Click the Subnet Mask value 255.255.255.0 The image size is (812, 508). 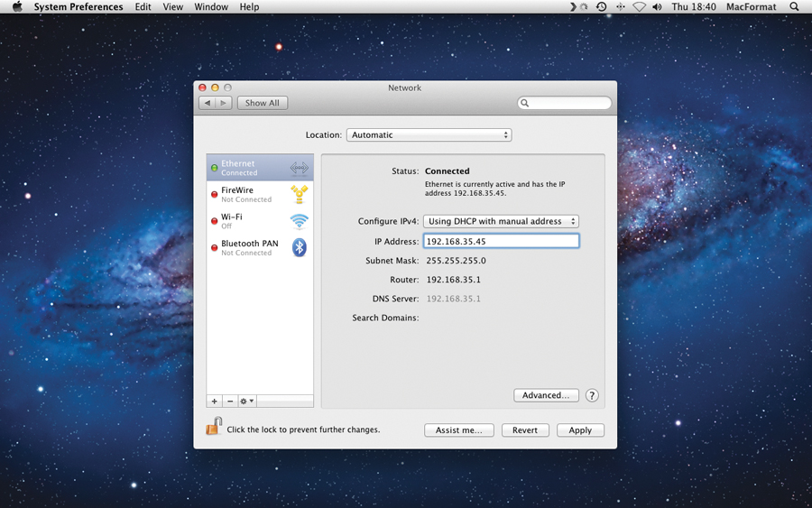point(457,261)
